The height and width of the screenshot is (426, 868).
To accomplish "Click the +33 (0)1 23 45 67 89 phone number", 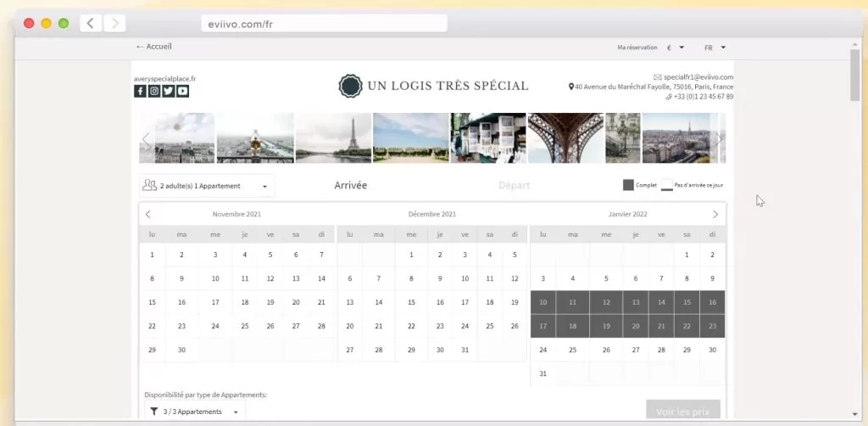I will click(703, 97).
